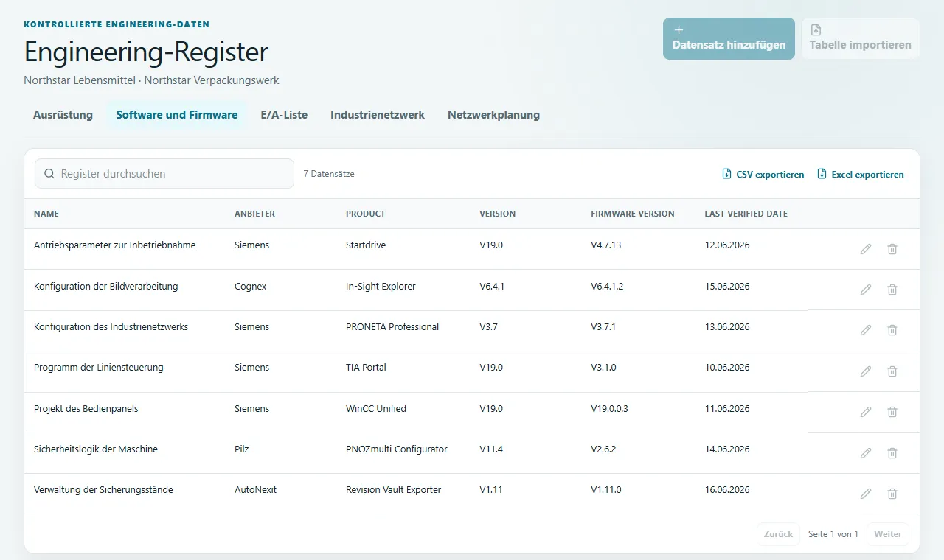Click Tabelle importieren button
The width and height of the screenshot is (944, 560).
(x=861, y=38)
